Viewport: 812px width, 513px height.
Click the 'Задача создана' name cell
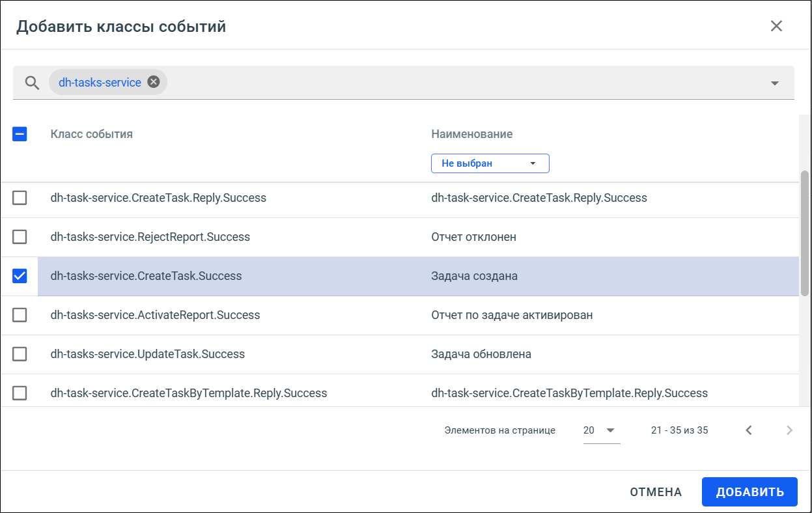click(475, 276)
